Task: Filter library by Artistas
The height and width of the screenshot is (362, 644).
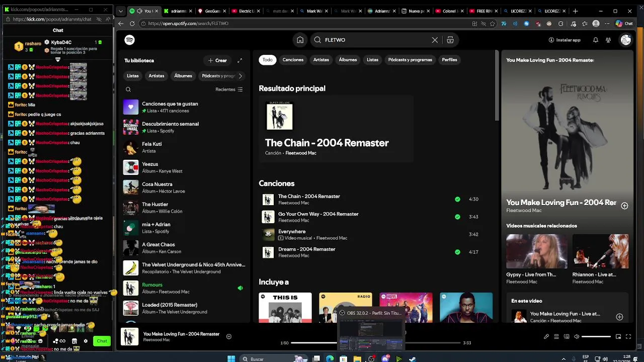Action: click(156, 76)
